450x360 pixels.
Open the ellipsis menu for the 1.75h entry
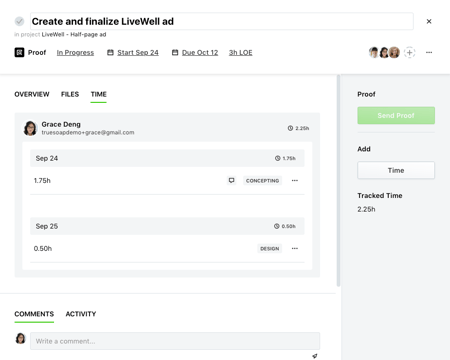point(295,180)
